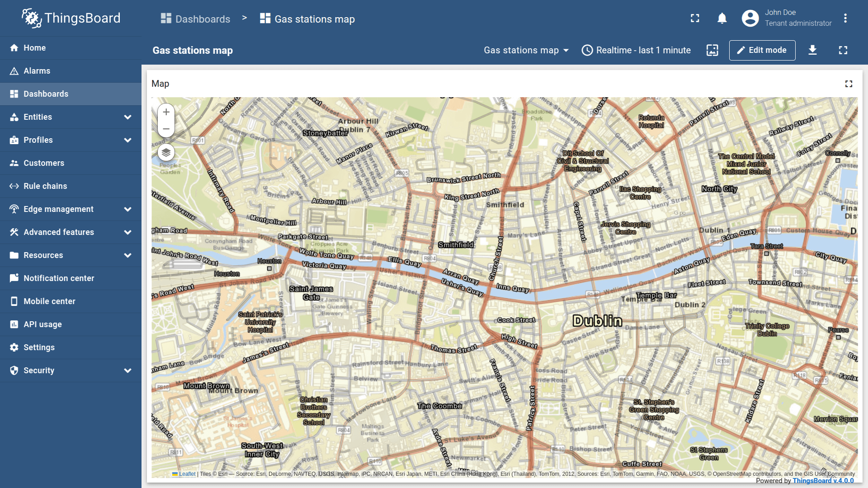Click the Edit mode button
868x488 pixels.
762,50
